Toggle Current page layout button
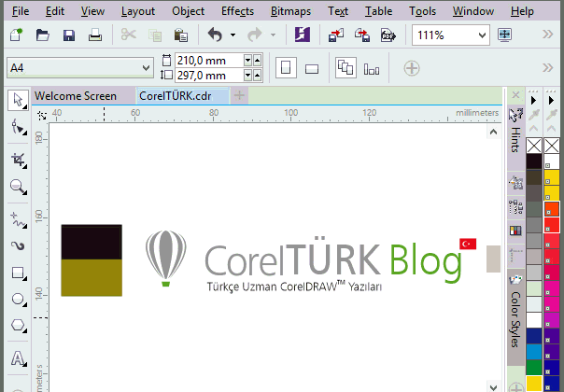This screenshot has width=564, height=392. point(372,68)
